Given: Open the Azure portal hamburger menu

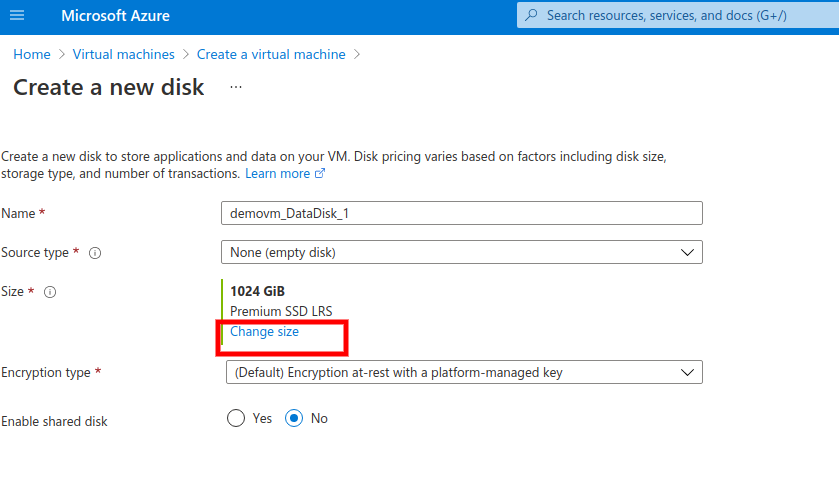Looking at the screenshot, I should [17, 16].
